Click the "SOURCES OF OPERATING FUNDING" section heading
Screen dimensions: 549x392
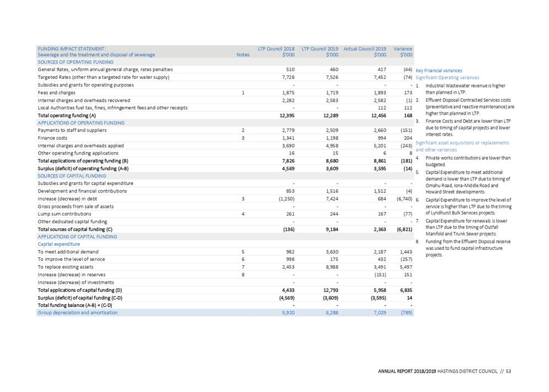click(x=76, y=62)
